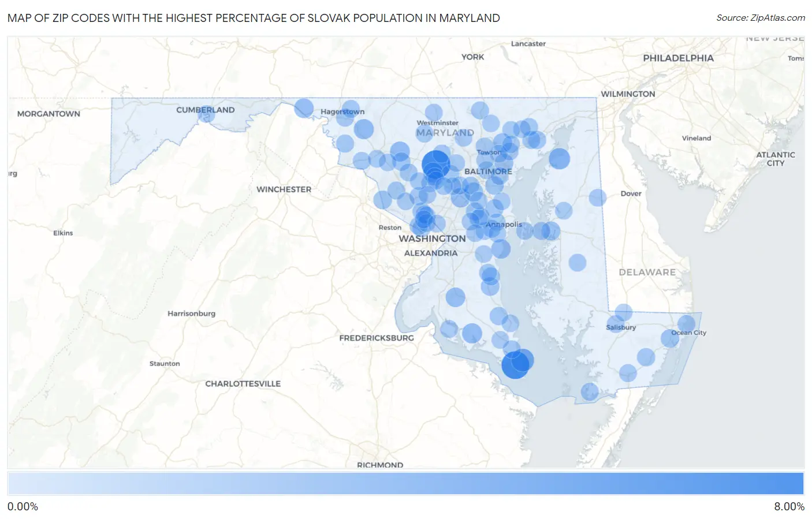Screen dimensions: 812x519
Task: Click the WINCHESTER city label
Action: pos(284,189)
